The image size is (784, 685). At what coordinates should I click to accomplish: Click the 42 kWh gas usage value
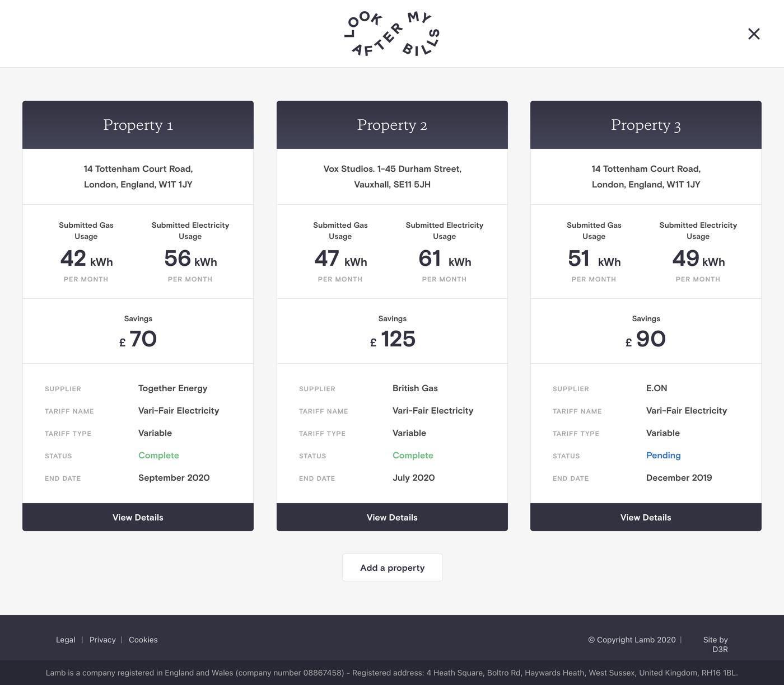click(x=86, y=259)
